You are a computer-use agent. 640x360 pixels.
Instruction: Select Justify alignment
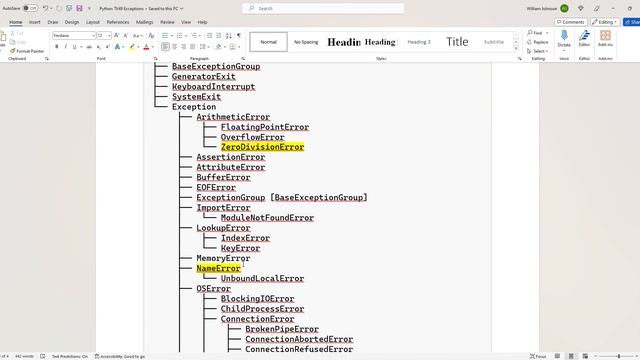pyautogui.click(x=193, y=47)
